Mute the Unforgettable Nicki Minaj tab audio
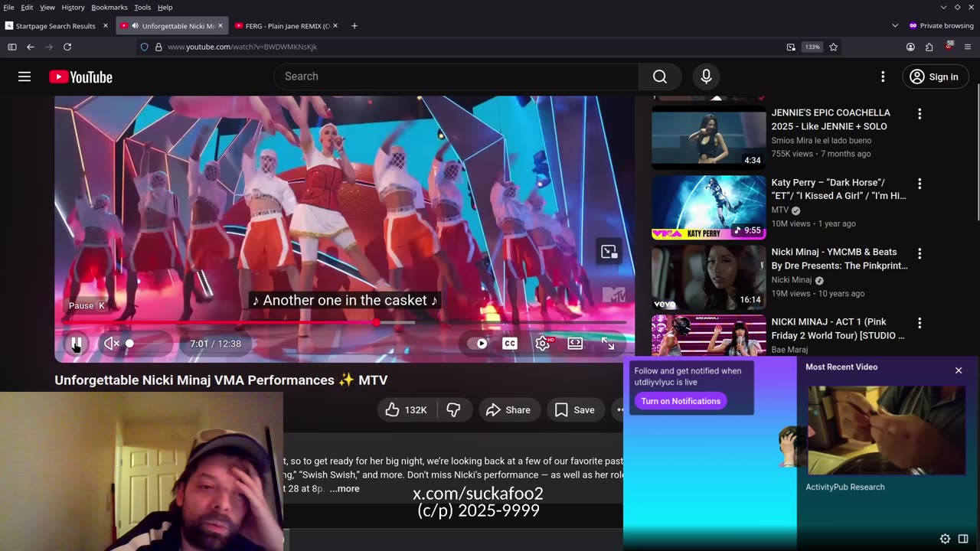Image resolution: width=980 pixels, height=551 pixels. click(135, 26)
